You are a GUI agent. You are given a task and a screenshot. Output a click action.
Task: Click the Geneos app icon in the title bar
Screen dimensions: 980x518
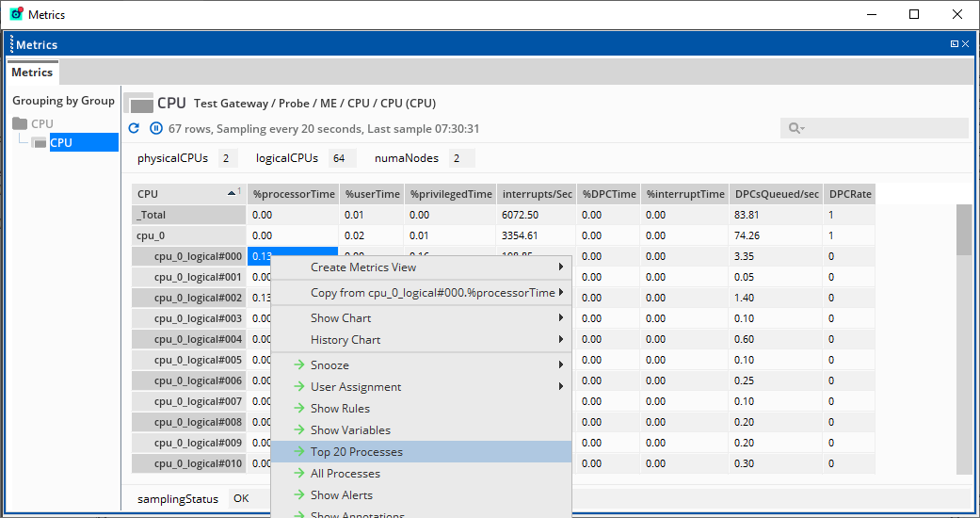pyautogui.click(x=16, y=14)
